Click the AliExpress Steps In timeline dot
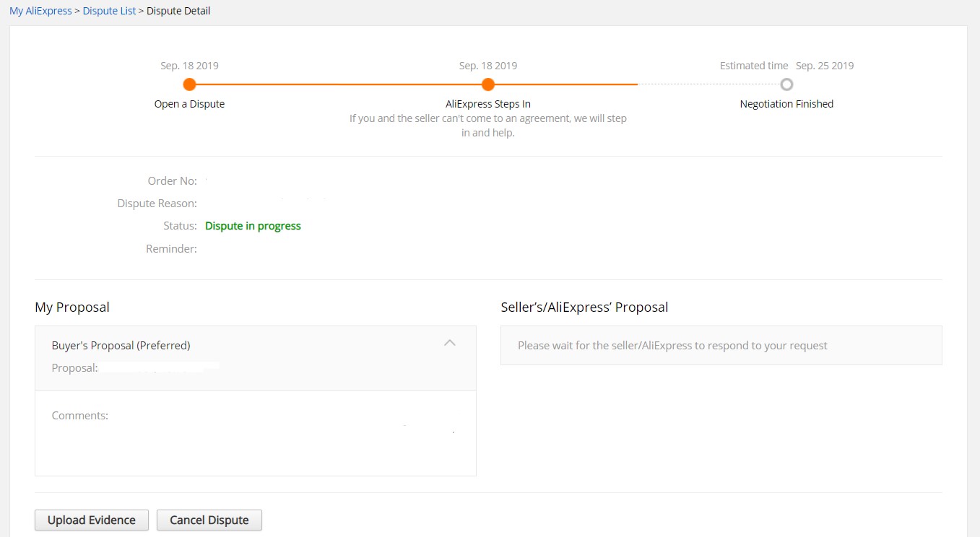The height and width of the screenshot is (537, 980). pos(488,84)
